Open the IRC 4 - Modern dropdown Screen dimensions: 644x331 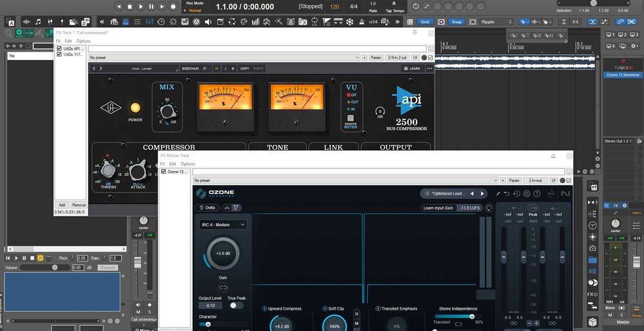pyautogui.click(x=223, y=225)
